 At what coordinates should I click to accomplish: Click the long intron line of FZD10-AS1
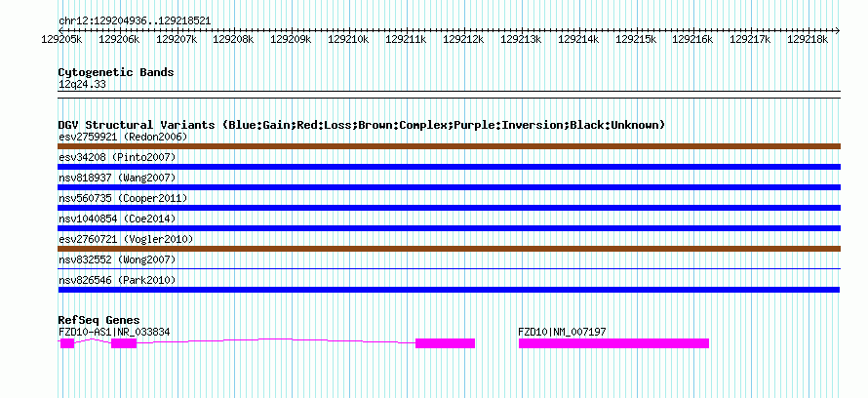tap(276, 340)
